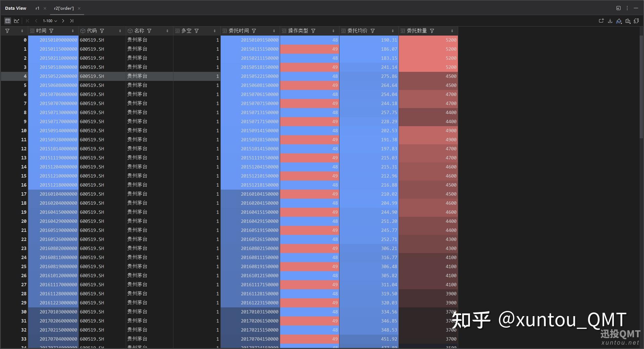Viewport: 644px width, 349px height.
Task: Open data in a new window
Action: point(601,21)
